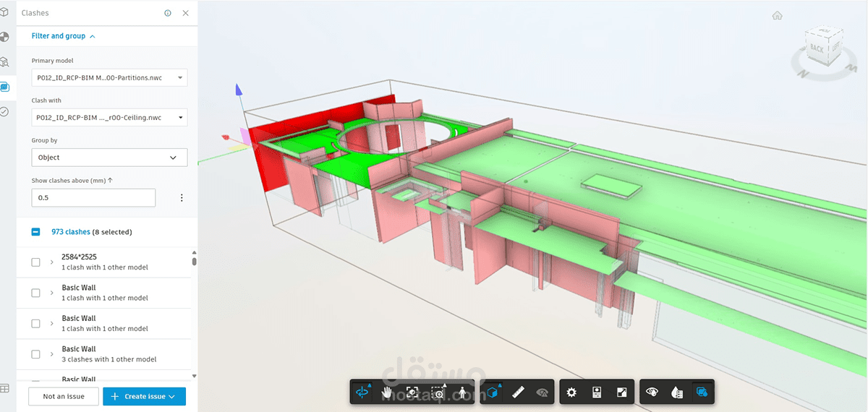Expand the second Basic Wall group
Image resolution: width=868 pixels, height=412 pixels.
click(52, 324)
